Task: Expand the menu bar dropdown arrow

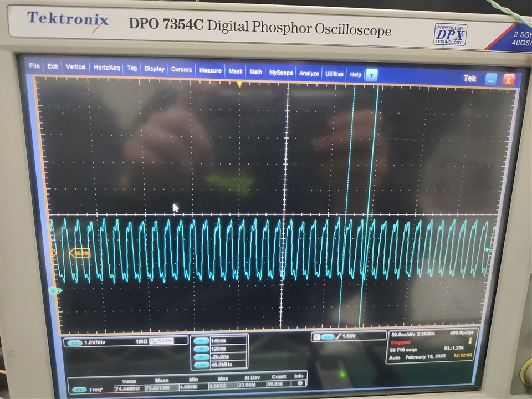Action: (371, 75)
